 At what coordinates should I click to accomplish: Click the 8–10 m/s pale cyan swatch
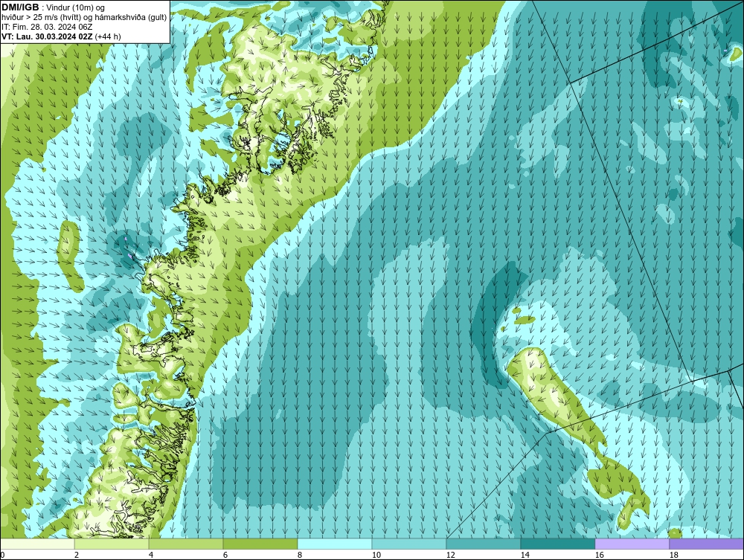coord(335,544)
